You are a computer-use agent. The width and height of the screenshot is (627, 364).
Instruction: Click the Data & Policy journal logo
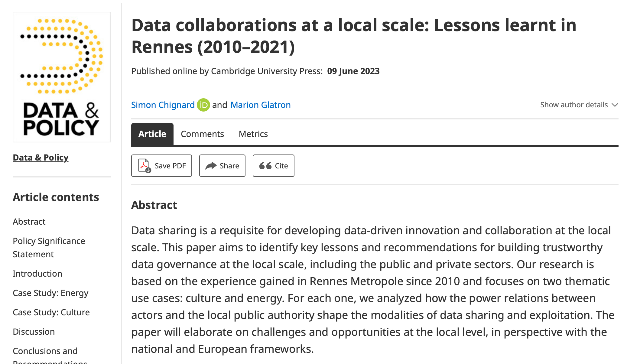[62, 76]
